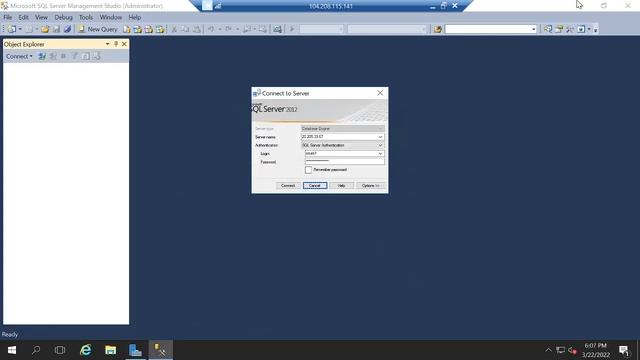Click the Start Debugging play icon
The width and height of the screenshot is (640, 360).
(x=292, y=29)
